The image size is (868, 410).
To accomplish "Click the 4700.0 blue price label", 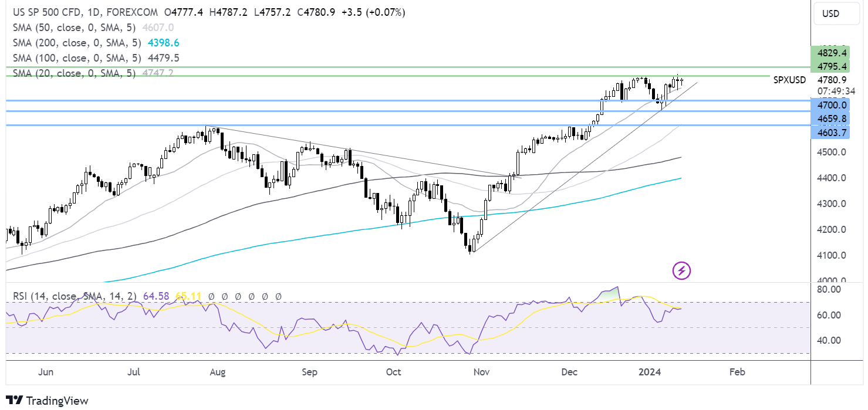I will point(830,105).
